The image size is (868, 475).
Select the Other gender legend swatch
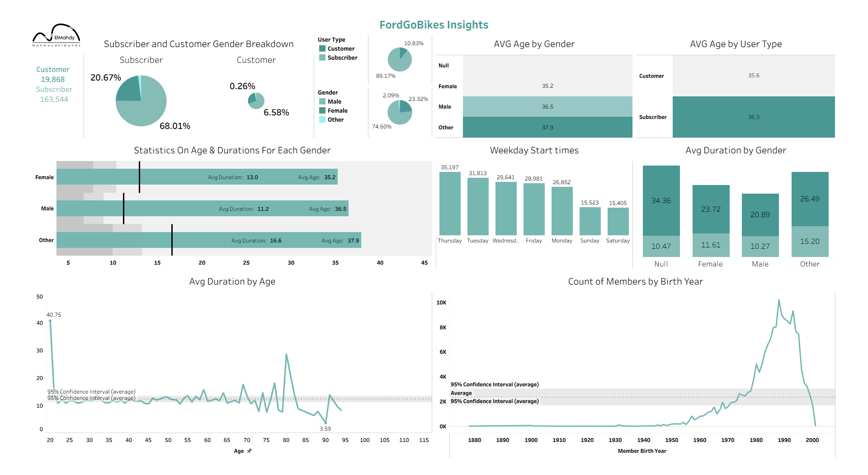[x=322, y=119]
